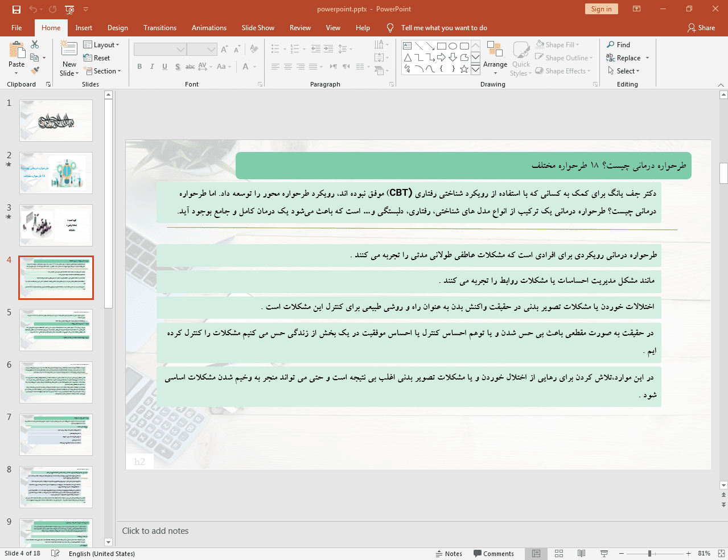Click the Format Painter icon

tap(35, 71)
